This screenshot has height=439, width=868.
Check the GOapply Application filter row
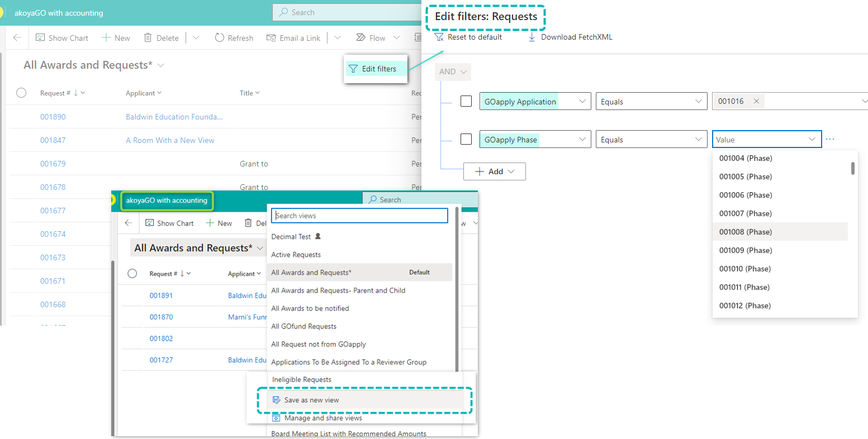pos(466,101)
